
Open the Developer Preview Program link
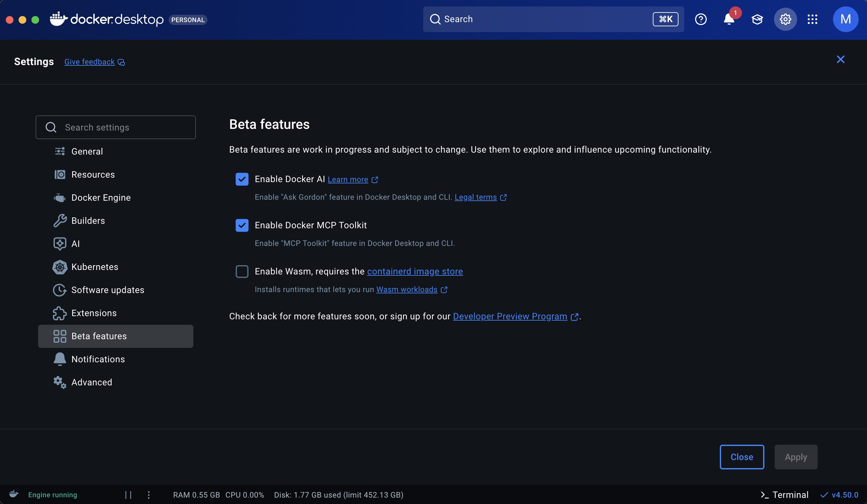pyautogui.click(x=510, y=316)
